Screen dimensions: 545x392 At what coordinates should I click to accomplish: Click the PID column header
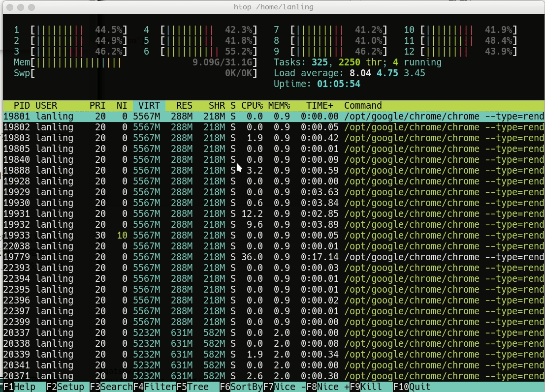tap(22, 106)
